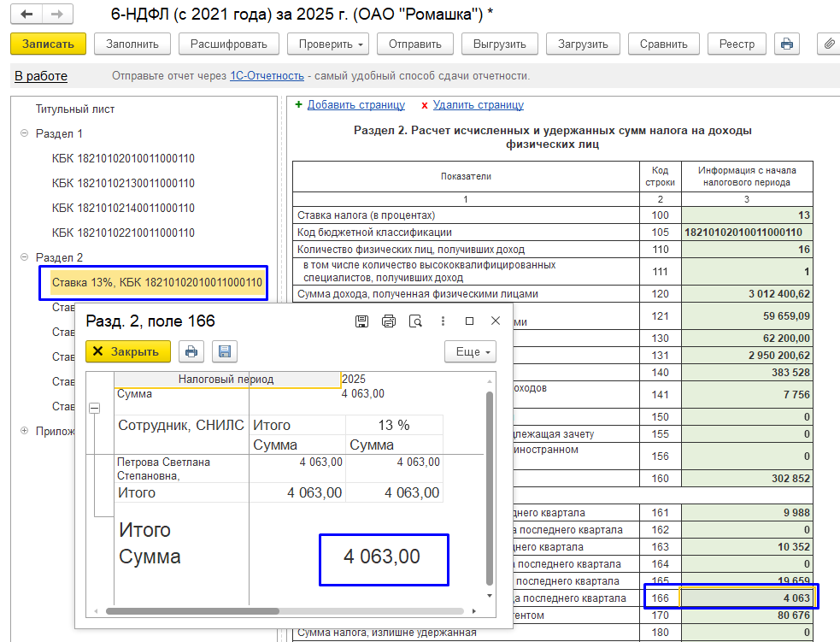Image resolution: width=840 pixels, height=642 pixels.
Task: Click floppy disk button beside the popup's printer
Action: pyautogui.click(x=225, y=351)
